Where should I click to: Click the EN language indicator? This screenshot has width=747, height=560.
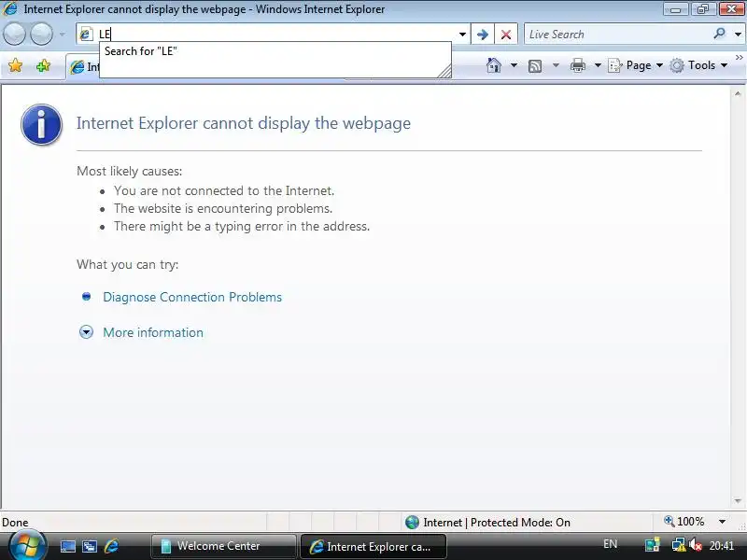pos(611,544)
